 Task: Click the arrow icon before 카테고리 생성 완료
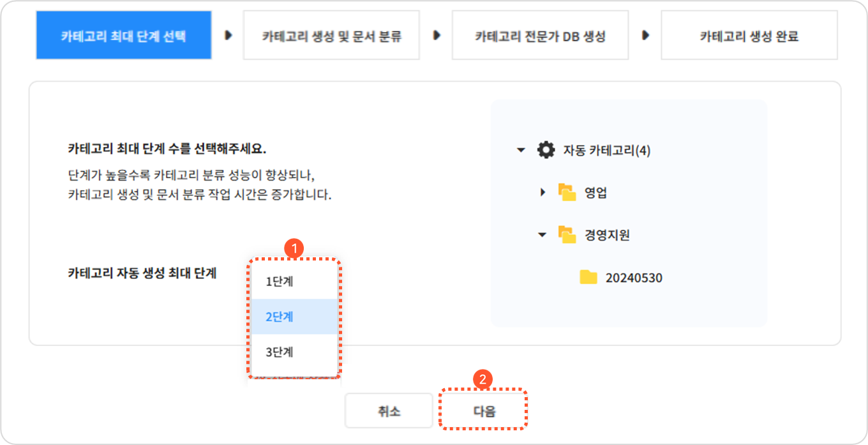tap(645, 36)
